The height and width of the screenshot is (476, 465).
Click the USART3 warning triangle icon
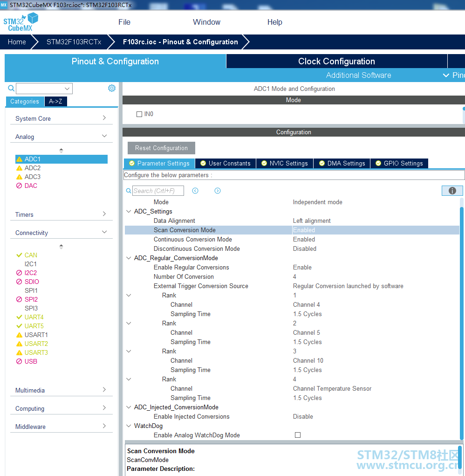(20, 352)
